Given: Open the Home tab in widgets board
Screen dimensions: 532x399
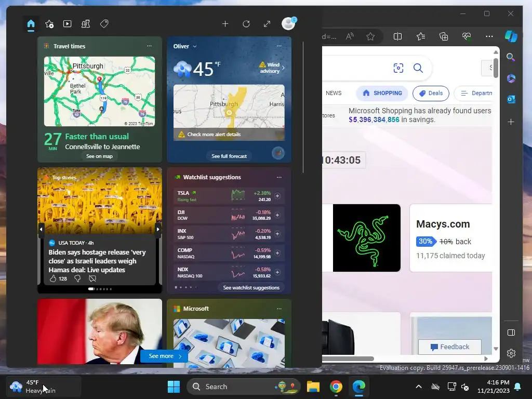Looking at the screenshot, I should point(31,24).
